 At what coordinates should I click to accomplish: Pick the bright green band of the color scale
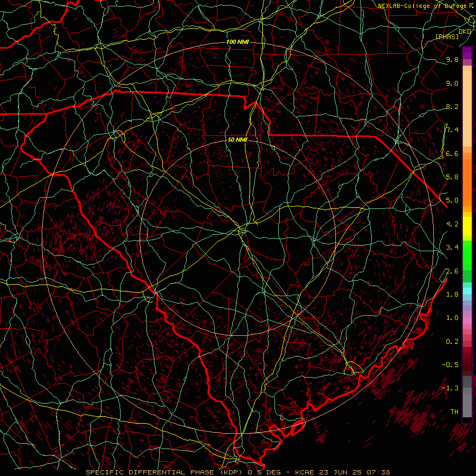pyautogui.click(x=467, y=255)
